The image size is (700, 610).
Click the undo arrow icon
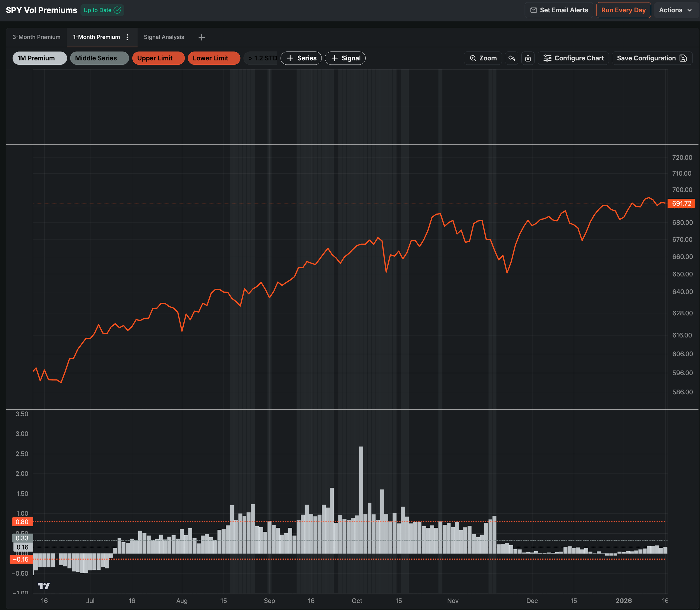(x=511, y=58)
